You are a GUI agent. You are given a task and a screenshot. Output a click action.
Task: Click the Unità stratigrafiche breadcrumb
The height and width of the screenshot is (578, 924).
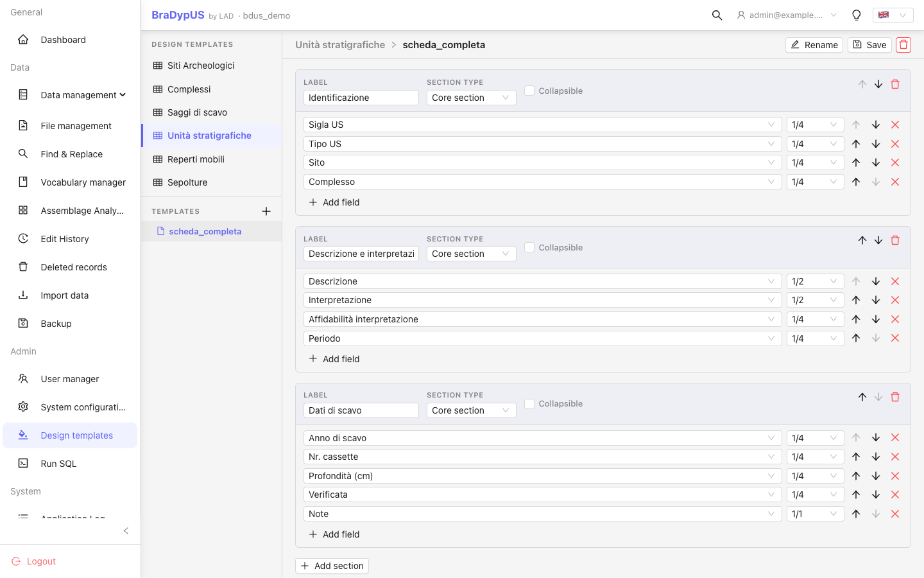pyautogui.click(x=340, y=45)
